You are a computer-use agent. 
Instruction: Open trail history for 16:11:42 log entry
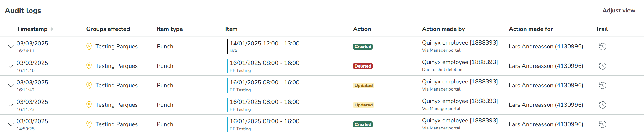tap(602, 86)
